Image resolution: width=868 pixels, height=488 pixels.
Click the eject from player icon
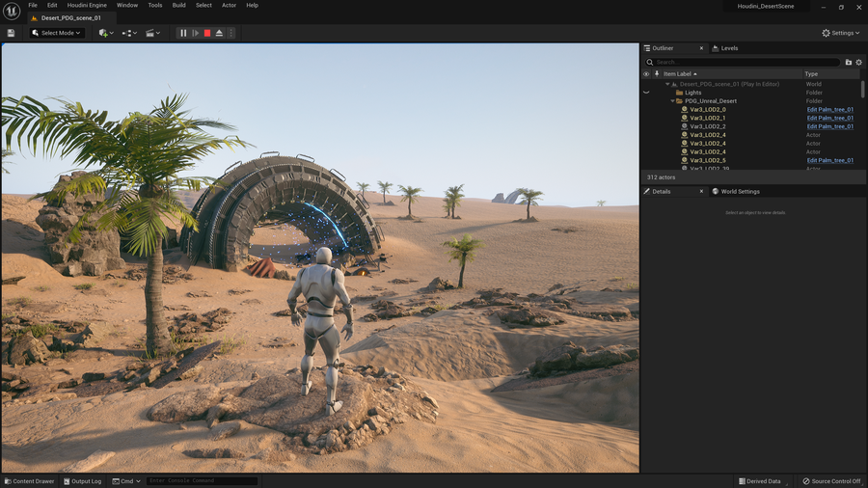coord(219,33)
